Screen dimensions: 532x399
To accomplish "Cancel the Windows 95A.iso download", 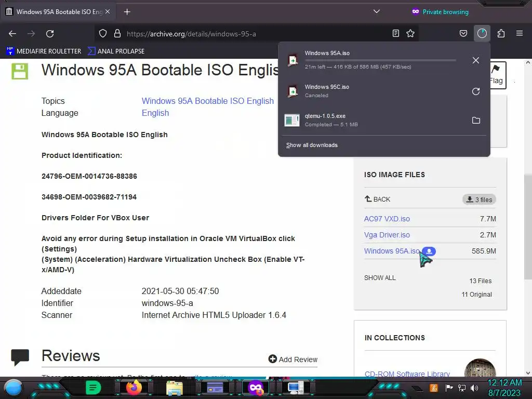I will [x=476, y=60].
